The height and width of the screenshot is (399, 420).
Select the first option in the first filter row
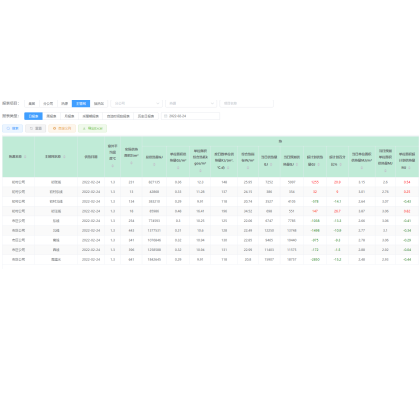tap(32, 103)
